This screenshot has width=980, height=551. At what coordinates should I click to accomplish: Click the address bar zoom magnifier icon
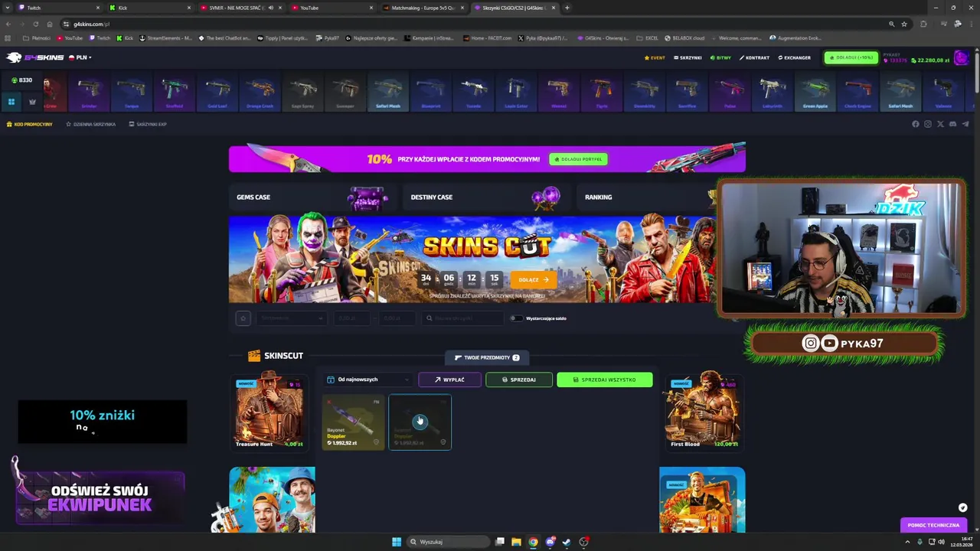point(891,24)
